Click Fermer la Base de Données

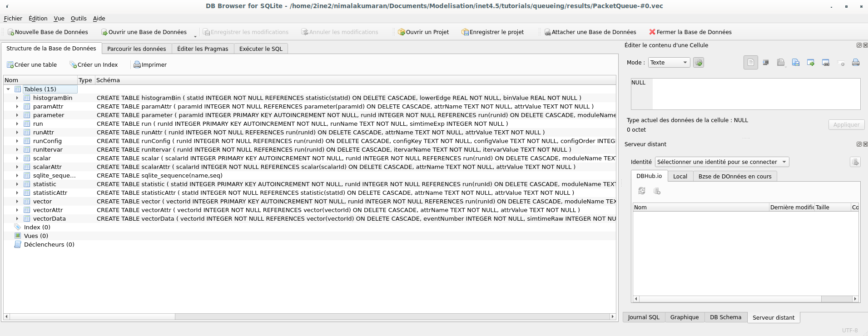click(x=690, y=32)
